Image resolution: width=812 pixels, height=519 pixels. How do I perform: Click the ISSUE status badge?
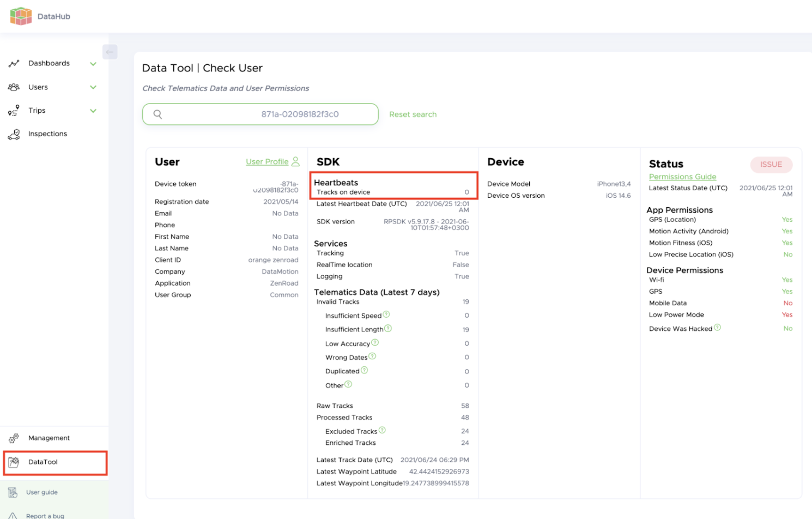(x=771, y=165)
